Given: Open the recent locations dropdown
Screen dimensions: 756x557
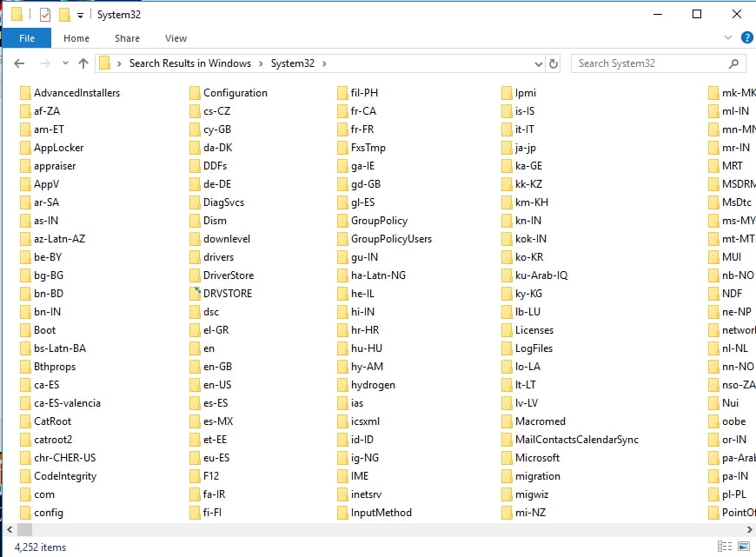Looking at the screenshot, I should pos(65,63).
